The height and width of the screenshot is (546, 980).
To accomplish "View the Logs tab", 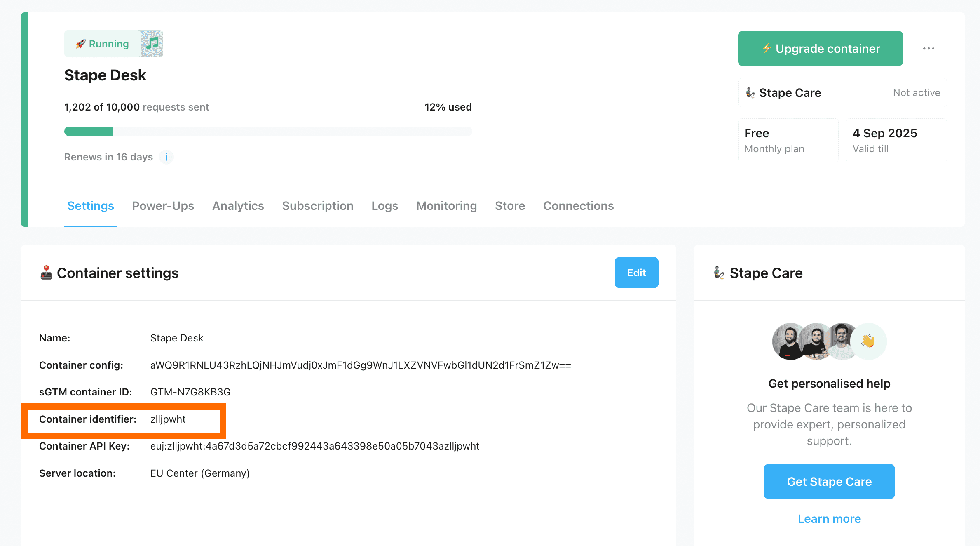I will coord(384,206).
